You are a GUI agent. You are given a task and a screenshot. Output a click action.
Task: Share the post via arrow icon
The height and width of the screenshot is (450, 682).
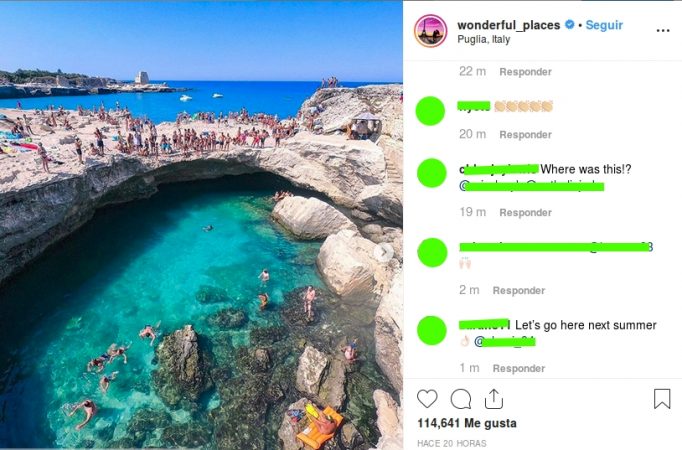(494, 399)
